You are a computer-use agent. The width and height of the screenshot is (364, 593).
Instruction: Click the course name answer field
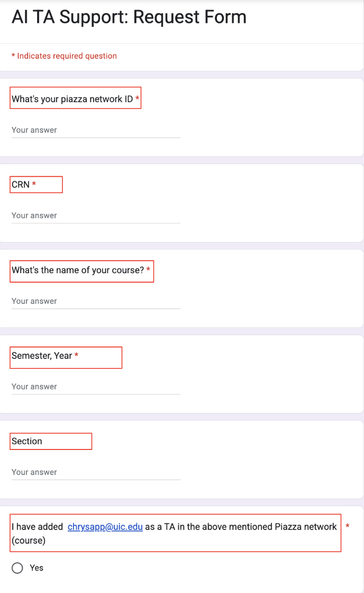[95, 301]
